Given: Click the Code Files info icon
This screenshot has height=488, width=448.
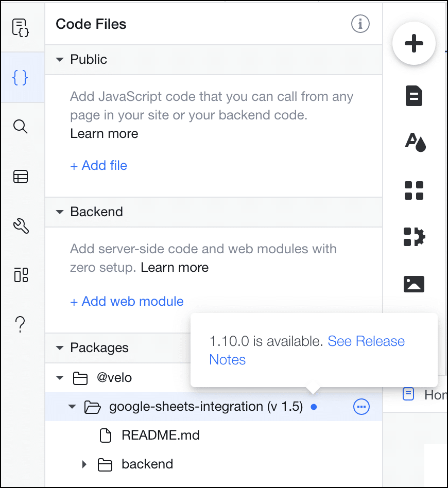Looking at the screenshot, I should point(360,24).
